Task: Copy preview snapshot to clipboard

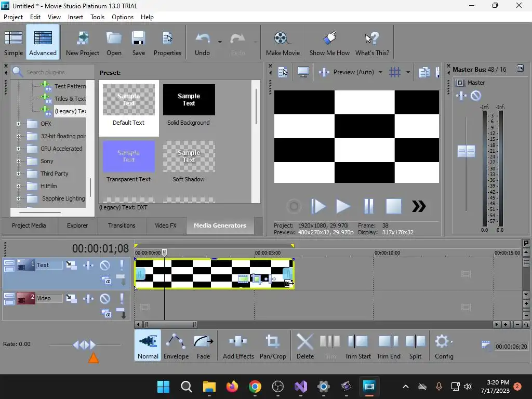Action: pyautogui.click(x=424, y=72)
